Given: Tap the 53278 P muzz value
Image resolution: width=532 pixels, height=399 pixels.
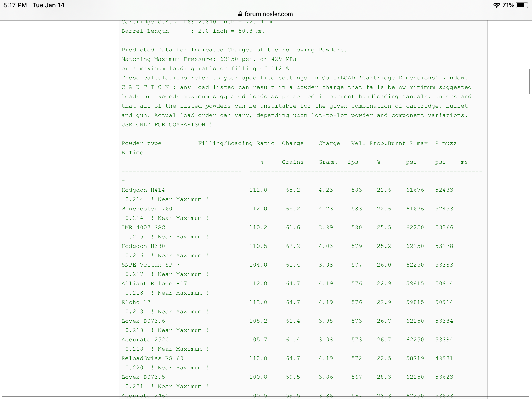Looking at the screenshot, I should pyautogui.click(x=444, y=246).
